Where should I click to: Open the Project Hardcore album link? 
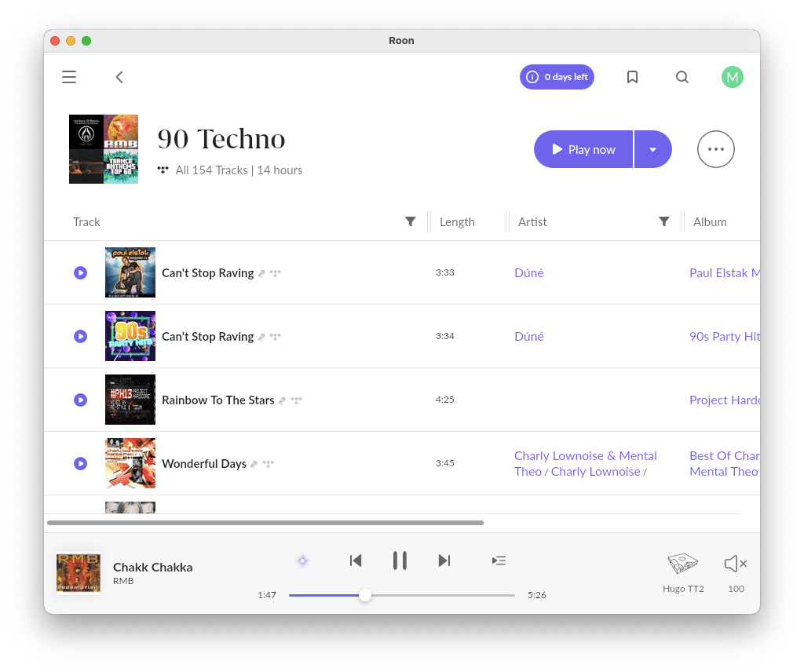[725, 400]
